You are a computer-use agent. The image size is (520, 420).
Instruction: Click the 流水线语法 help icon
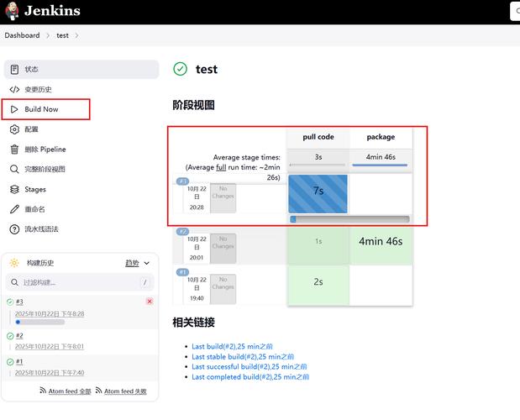tap(14, 229)
